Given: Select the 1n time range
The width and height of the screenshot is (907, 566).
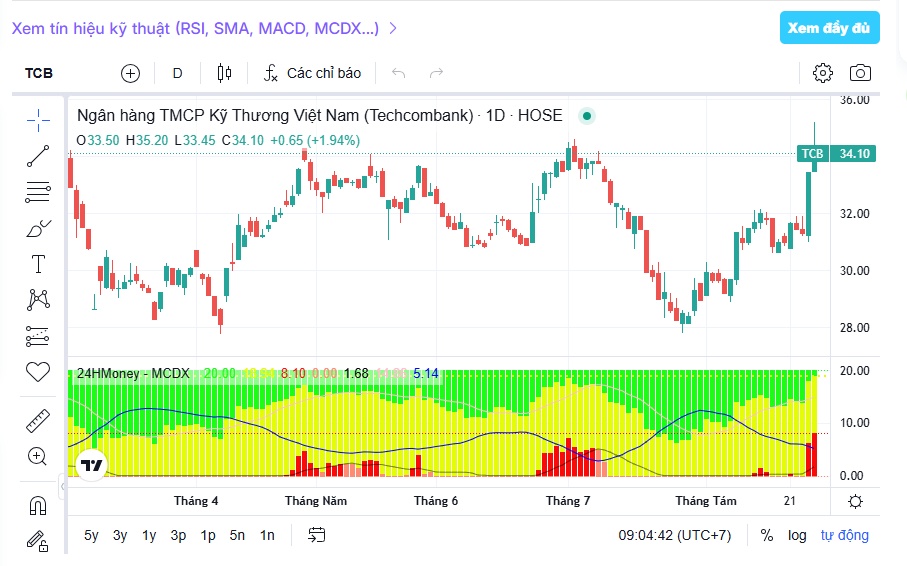Looking at the screenshot, I should (267, 535).
